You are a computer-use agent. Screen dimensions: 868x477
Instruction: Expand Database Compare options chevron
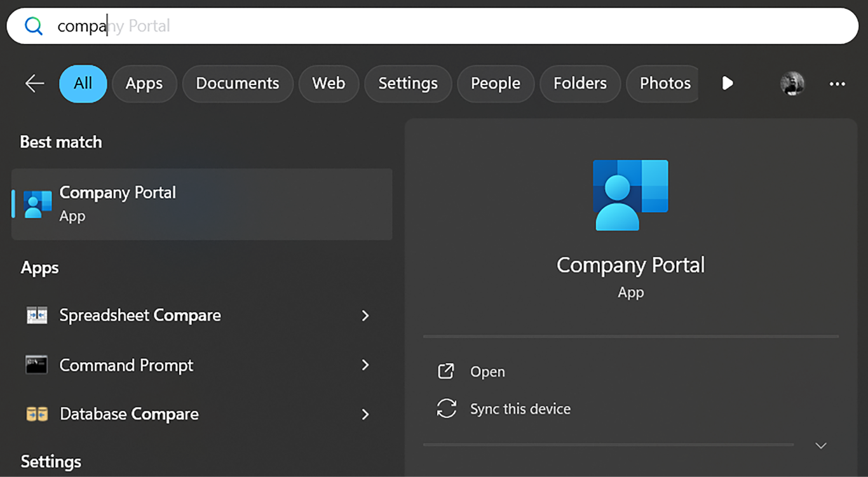pos(365,414)
